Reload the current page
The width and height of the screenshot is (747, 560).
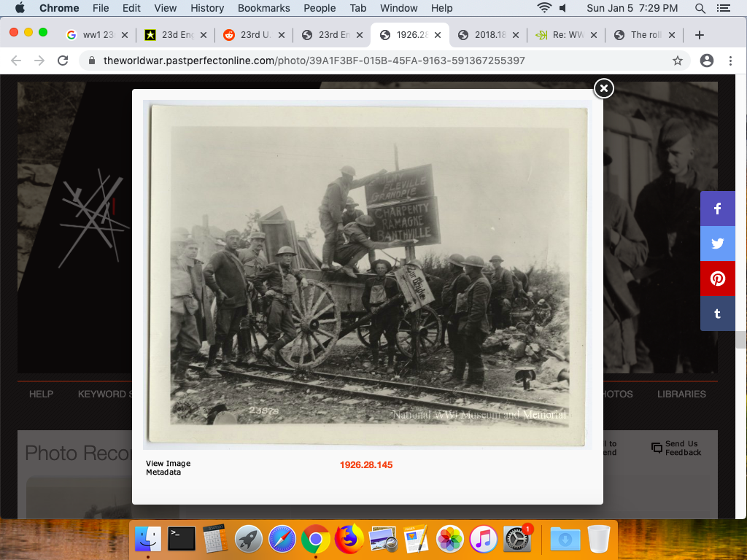(x=63, y=61)
